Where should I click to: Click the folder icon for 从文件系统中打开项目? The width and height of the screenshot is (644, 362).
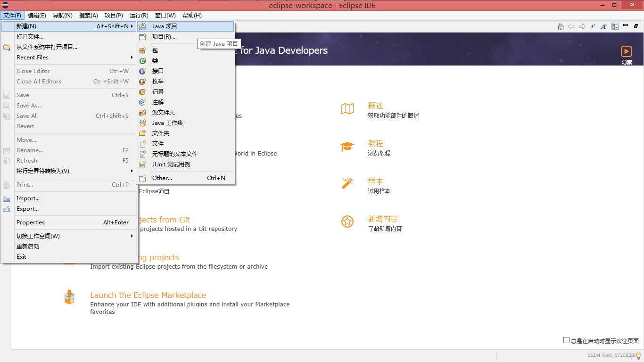[x=7, y=47]
